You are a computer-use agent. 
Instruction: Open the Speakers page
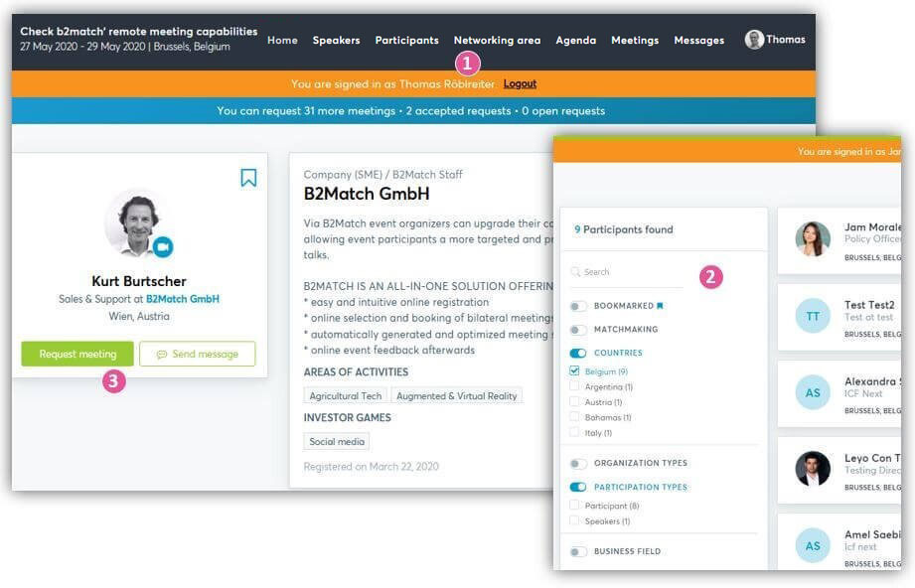tap(336, 41)
